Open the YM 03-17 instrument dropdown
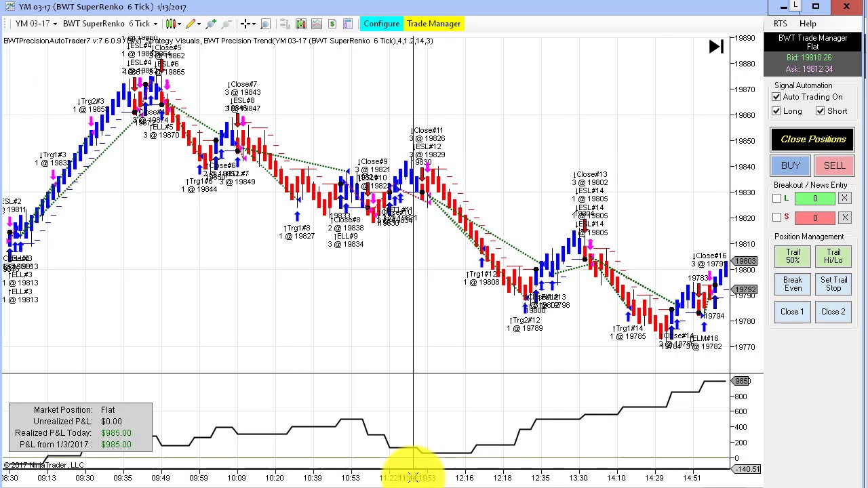868x488 pixels. (35, 24)
